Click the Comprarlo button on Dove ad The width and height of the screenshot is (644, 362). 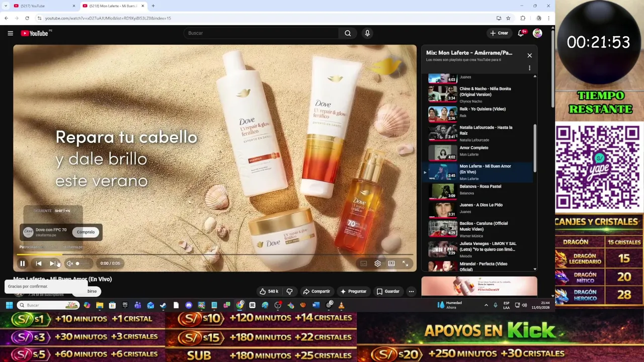[86, 232]
